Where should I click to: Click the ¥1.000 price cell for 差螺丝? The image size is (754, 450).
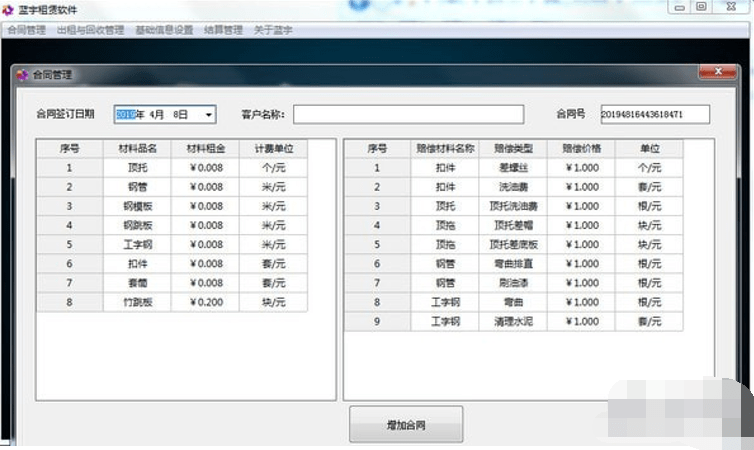(581, 168)
